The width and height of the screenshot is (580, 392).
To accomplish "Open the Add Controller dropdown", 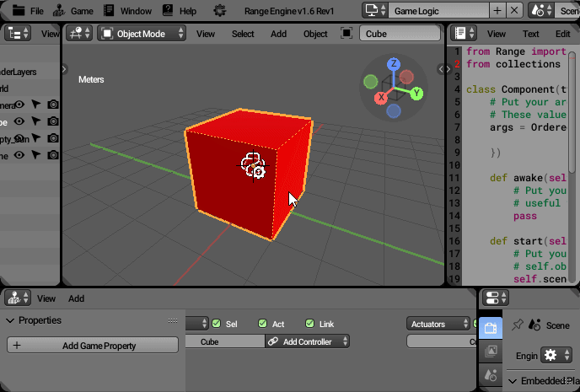I will (x=308, y=341).
